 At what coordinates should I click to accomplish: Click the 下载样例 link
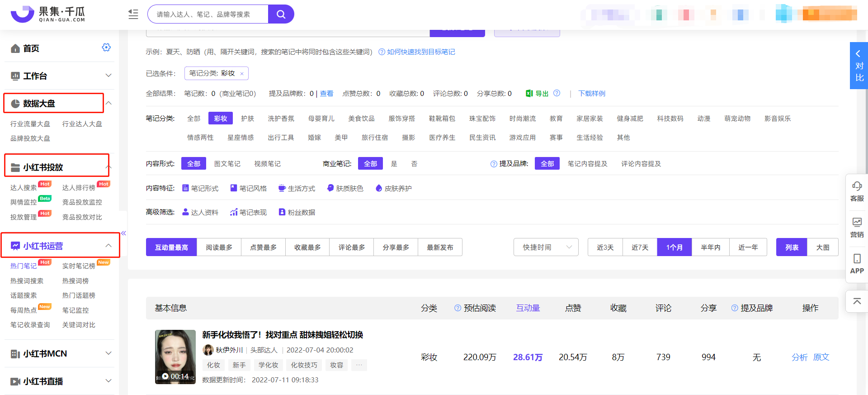pyautogui.click(x=591, y=94)
